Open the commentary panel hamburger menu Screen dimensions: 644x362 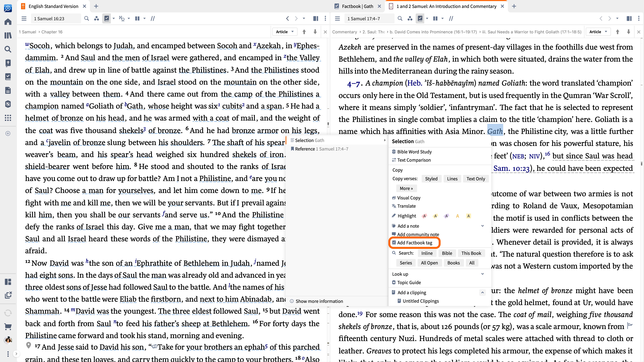click(338, 19)
